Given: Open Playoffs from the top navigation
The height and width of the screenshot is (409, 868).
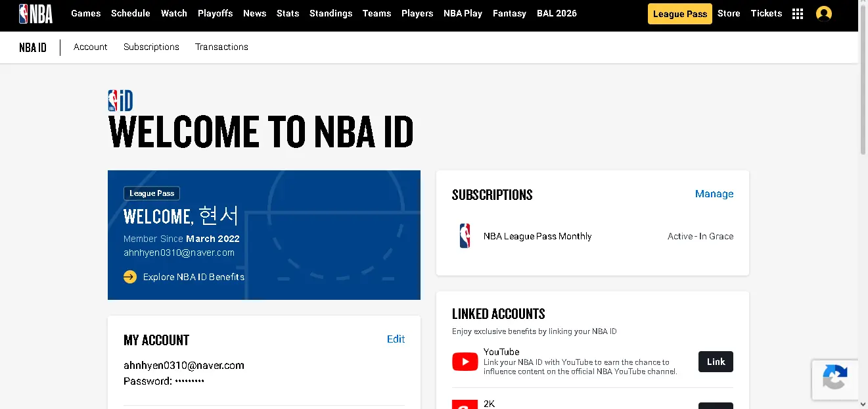Looking at the screenshot, I should point(216,13).
